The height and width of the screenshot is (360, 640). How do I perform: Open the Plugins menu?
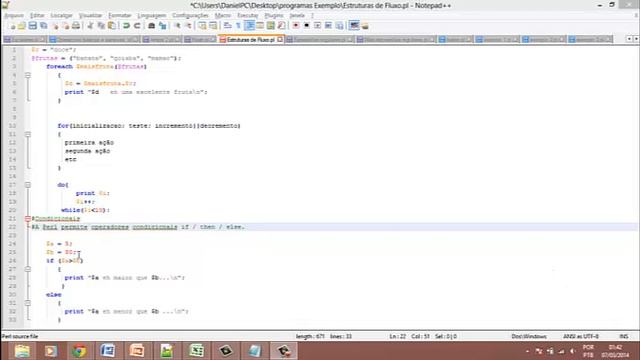(273, 16)
